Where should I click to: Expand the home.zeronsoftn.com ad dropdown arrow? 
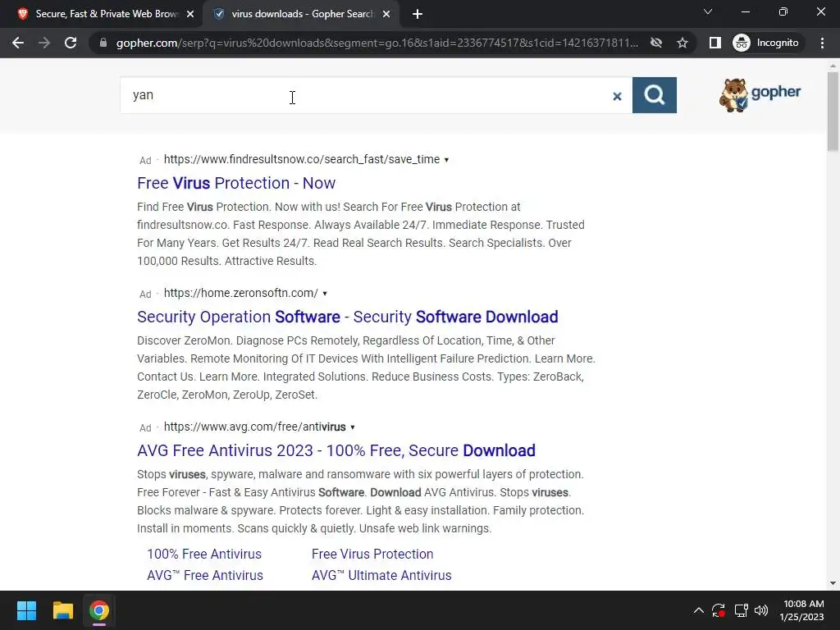pos(325,294)
